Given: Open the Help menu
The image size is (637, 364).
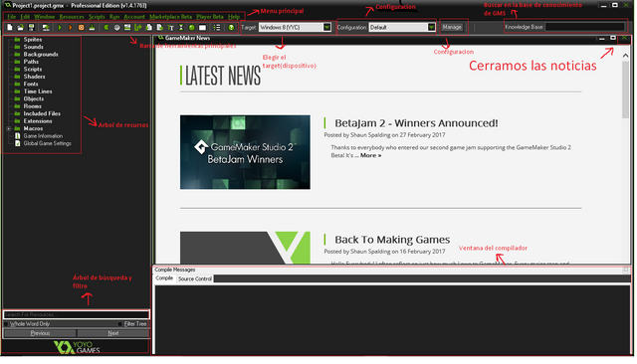Looking at the screenshot, I should 233,17.
